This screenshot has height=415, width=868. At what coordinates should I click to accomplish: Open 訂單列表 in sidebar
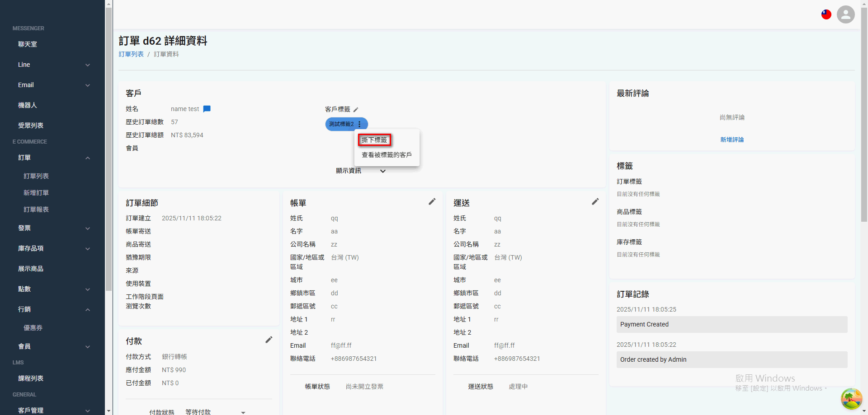pyautogui.click(x=36, y=176)
